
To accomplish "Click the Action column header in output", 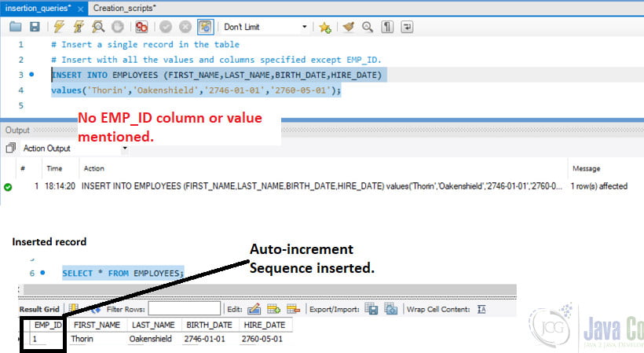I will (94, 168).
